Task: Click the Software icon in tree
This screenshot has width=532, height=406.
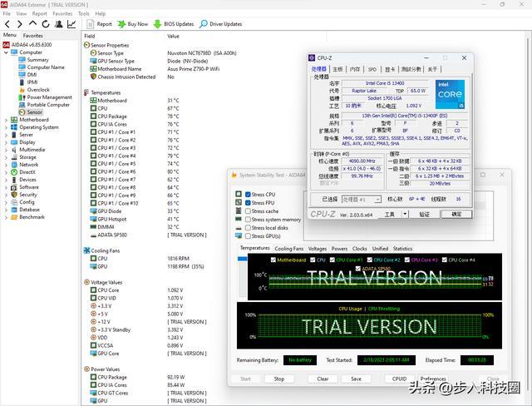Action: [14, 187]
